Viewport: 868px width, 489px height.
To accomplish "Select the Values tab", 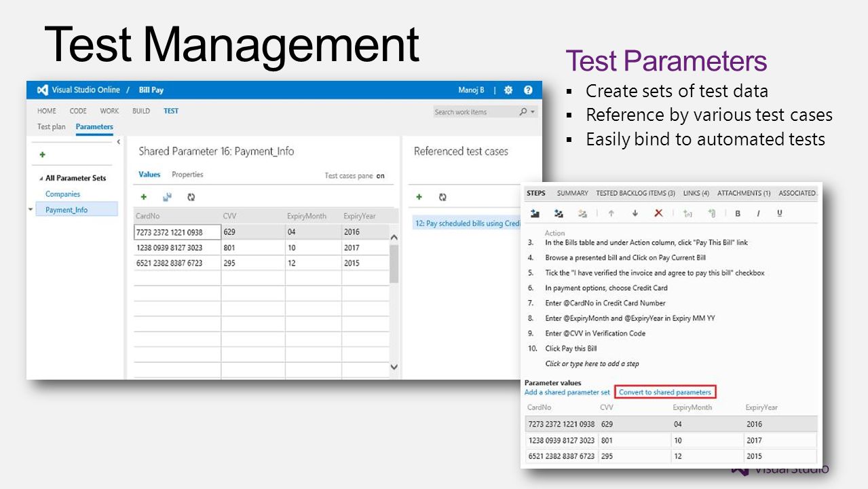I will pos(149,175).
